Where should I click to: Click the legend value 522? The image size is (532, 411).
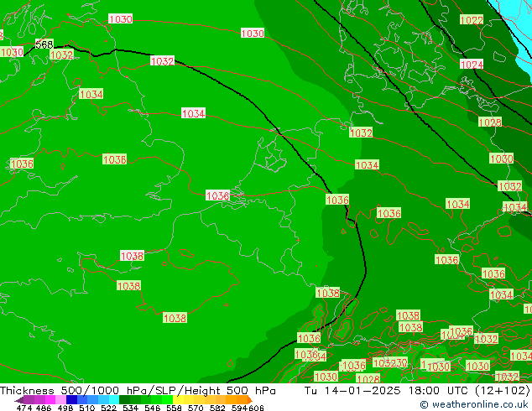click(108, 408)
